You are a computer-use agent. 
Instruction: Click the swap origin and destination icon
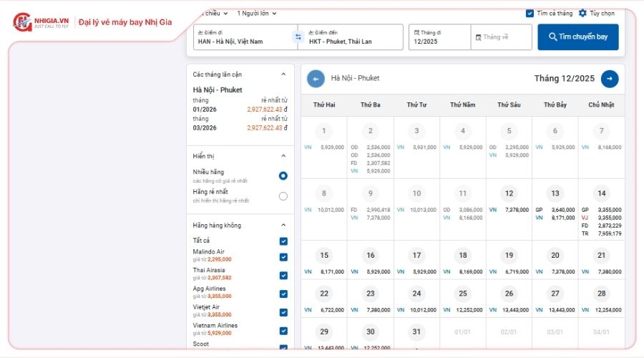click(x=298, y=37)
